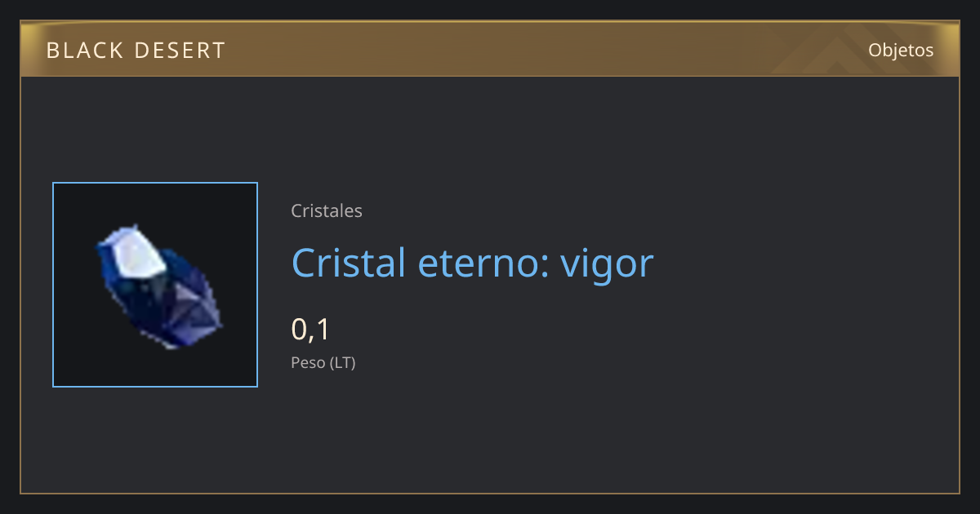980x514 pixels.
Task: Click the word vigor in the item title
Action: 607,265
